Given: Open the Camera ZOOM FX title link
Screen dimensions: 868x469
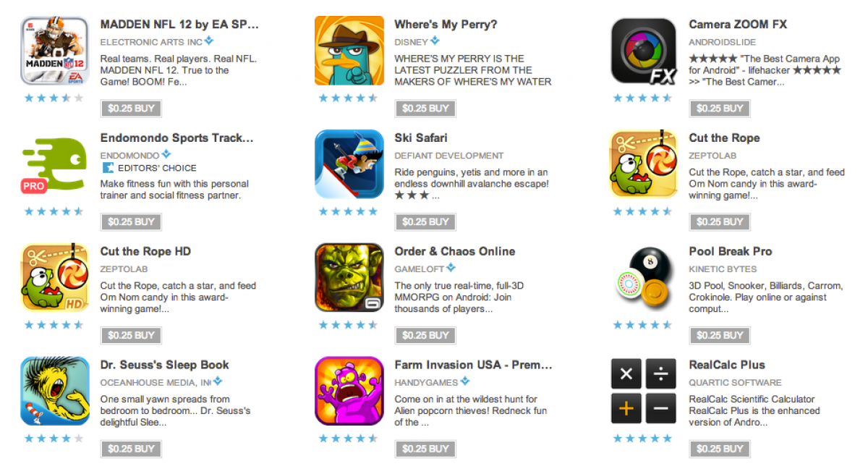Looking at the screenshot, I should [x=738, y=25].
